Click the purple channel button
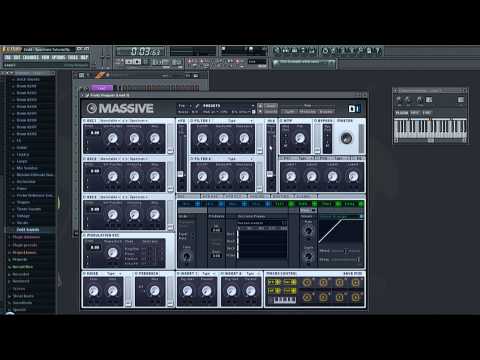480x360 pixels. coord(101,88)
